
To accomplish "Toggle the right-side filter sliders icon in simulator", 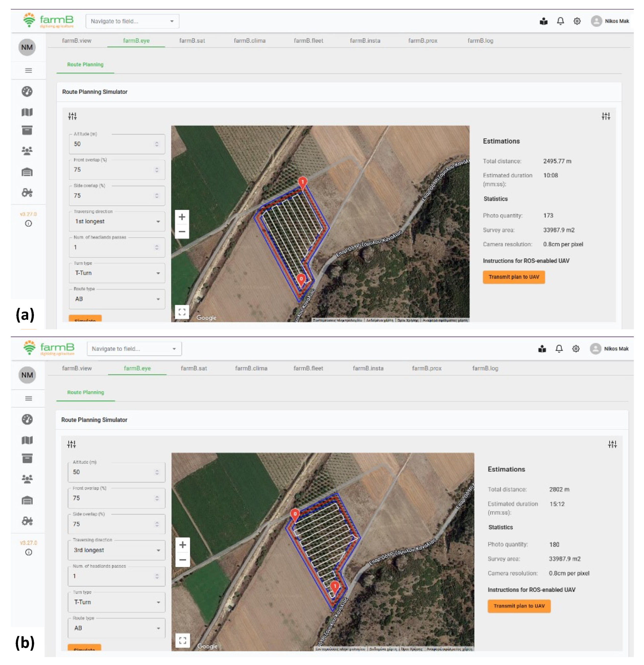I will coord(606,116).
